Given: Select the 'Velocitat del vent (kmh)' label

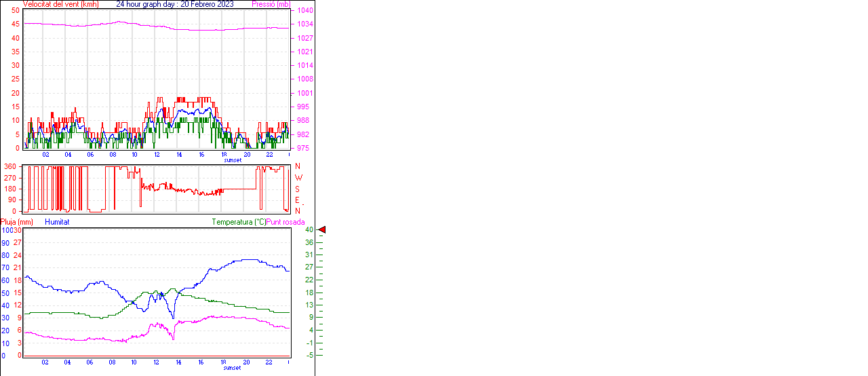Looking at the screenshot, I should 60,4.
